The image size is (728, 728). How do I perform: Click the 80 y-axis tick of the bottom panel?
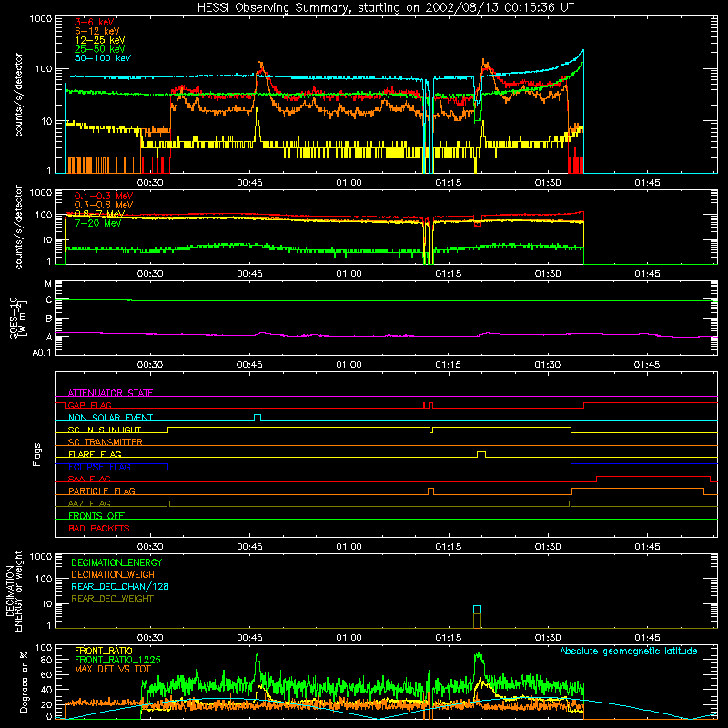coord(46,660)
